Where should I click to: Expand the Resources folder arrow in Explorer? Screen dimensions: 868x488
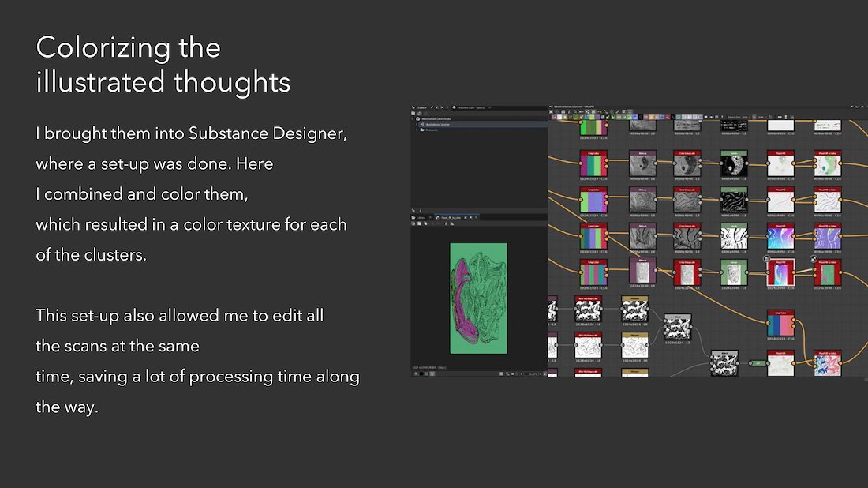pos(417,130)
